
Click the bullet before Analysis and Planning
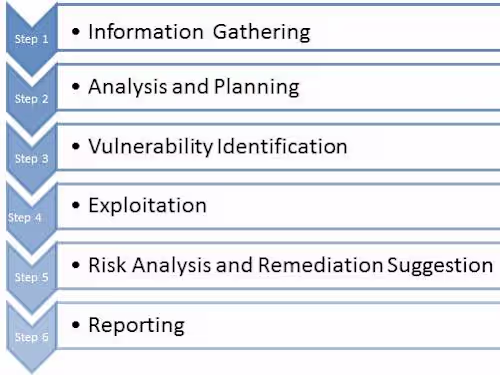(76, 87)
